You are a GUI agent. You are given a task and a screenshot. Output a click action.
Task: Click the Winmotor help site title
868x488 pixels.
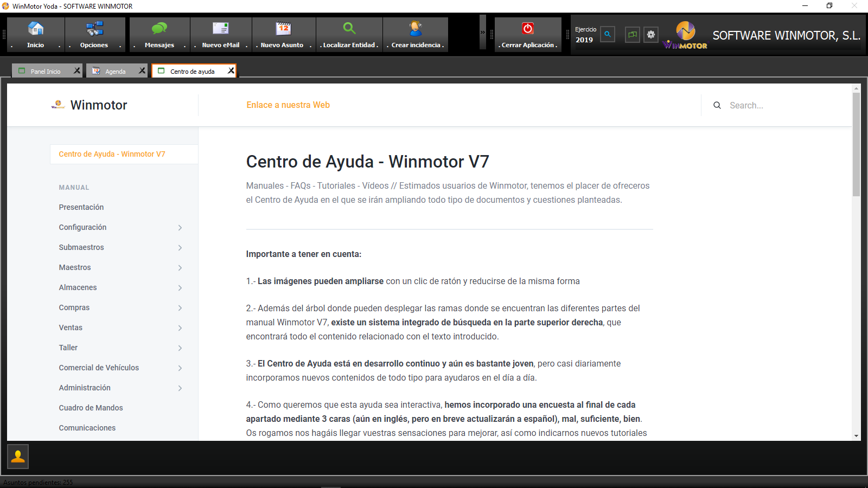[99, 105]
